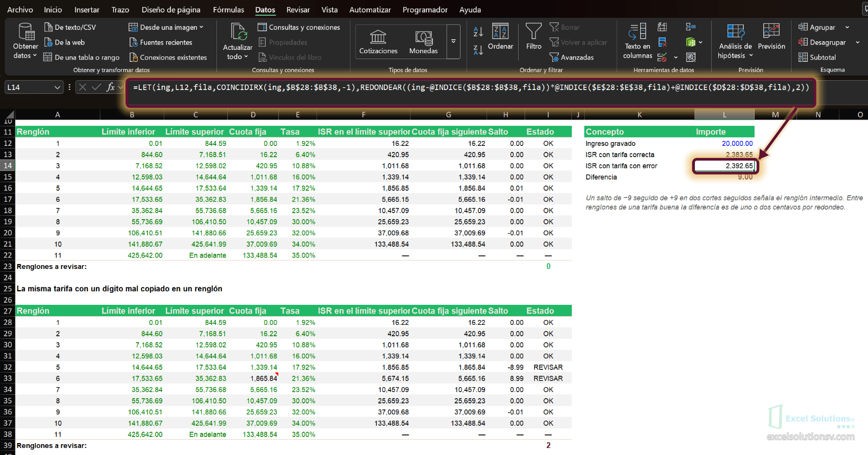Click the Subtotal outline button
The width and height of the screenshot is (868, 455).
(817, 57)
